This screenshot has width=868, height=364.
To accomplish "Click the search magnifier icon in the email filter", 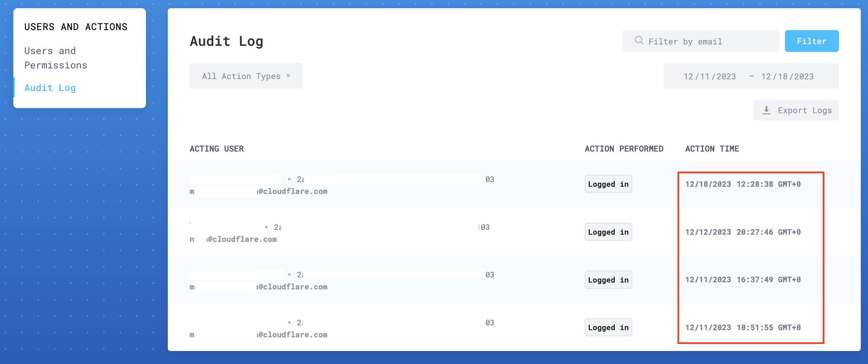I will pyautogui.click(x=639, y=41).
